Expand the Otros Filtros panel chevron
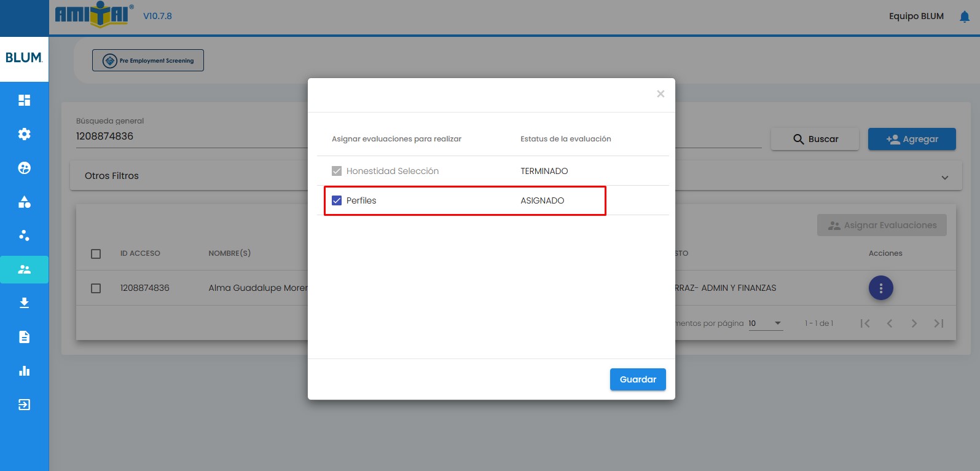The height and width of the screenshot is (471, 980). pos(944,178)
